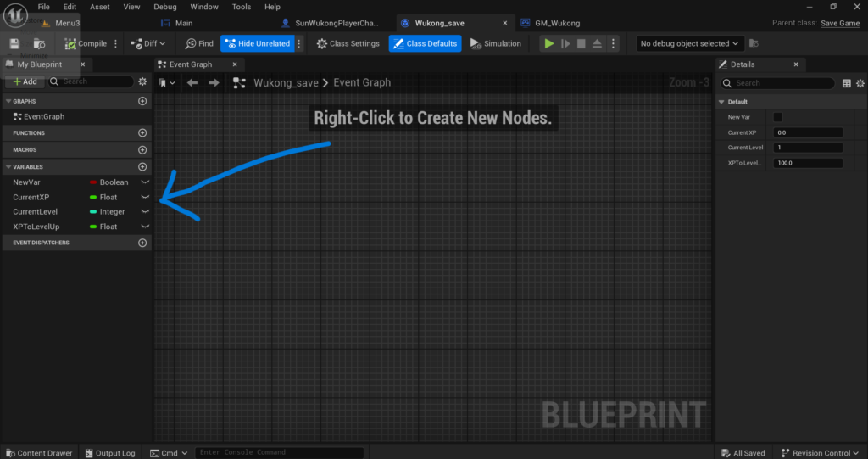Toggle Hide Unrelated nodes
Screen dimensions: 868x459
[x=258, y=44]
